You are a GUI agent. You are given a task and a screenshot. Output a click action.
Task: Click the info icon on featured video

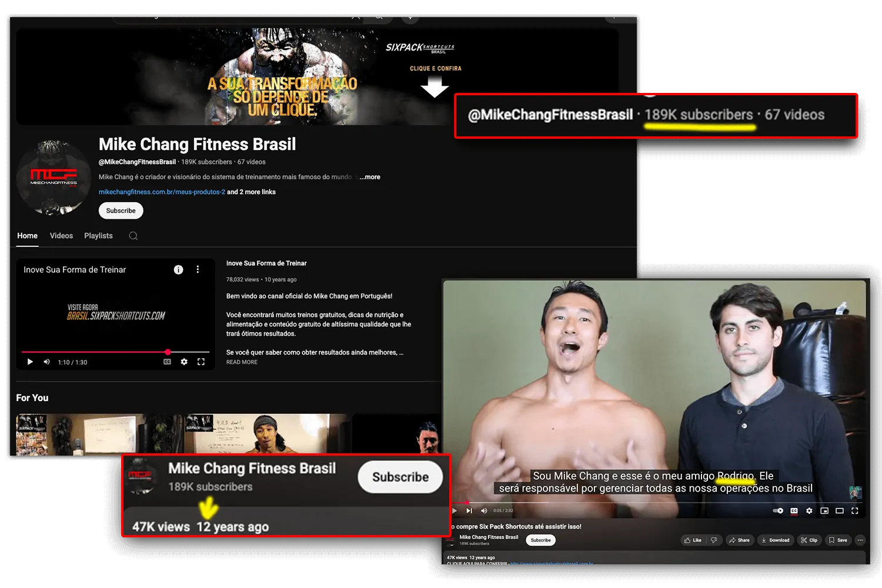[x=178, y=269]
